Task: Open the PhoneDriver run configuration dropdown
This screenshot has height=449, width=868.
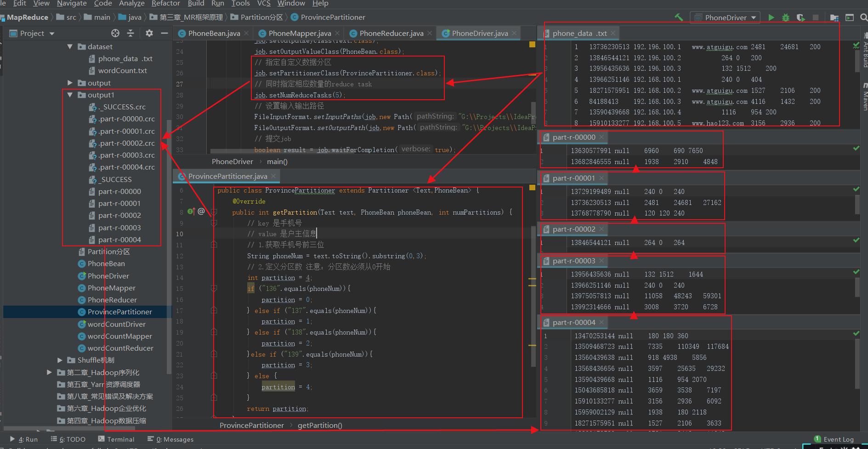Action: tap(725, 17)
